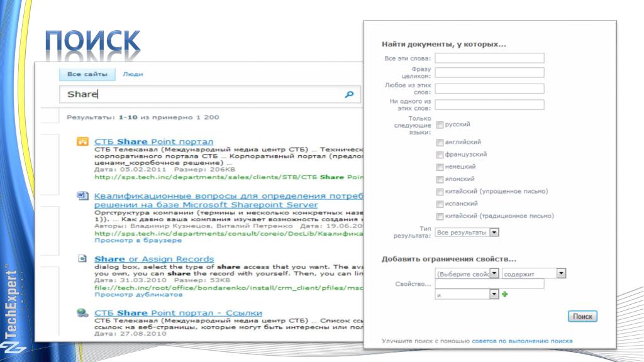644x362 pixels.
Task: Switch to the Все сайты tab
Action: click(87, 74)
